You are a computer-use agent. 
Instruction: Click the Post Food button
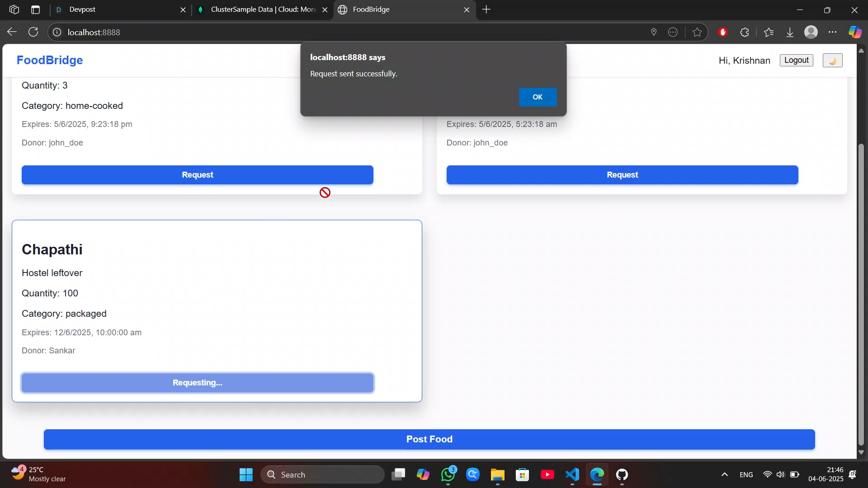coord(429,439)
